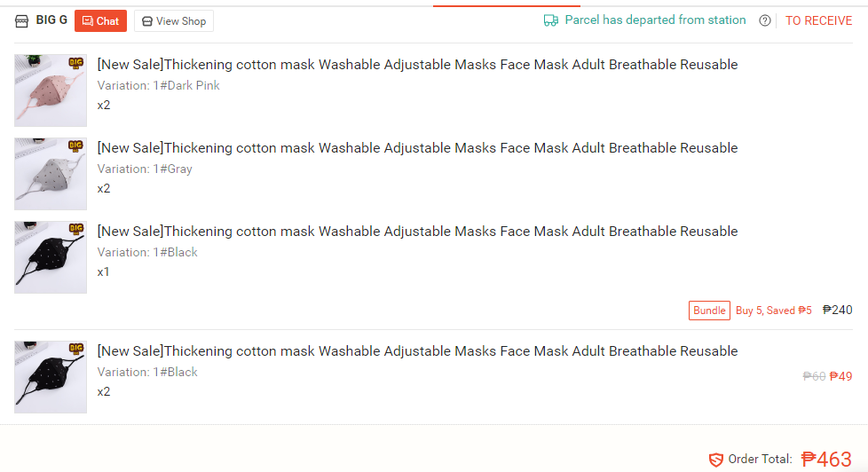Click the Gray variation product title
The height and width of the screenshot is (472, 868).
417,148
